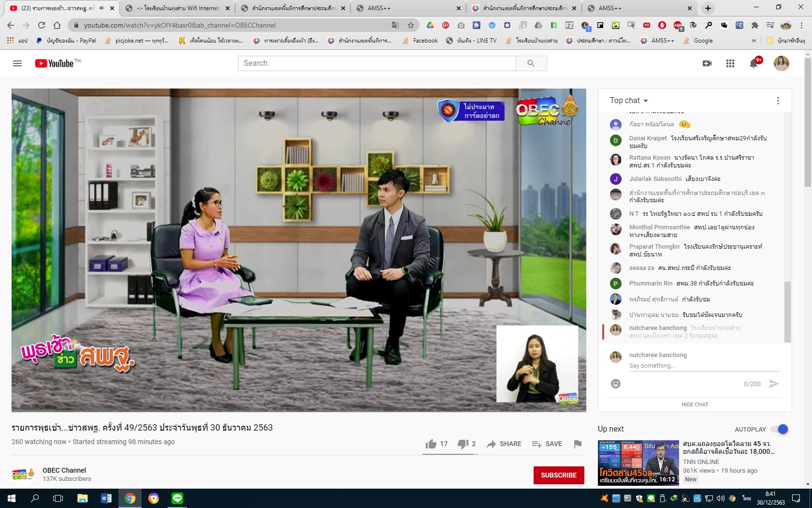This screenshot has height=508, width=812.
Task: Report the video with the flag icon
Action: [x=578, y=444]
